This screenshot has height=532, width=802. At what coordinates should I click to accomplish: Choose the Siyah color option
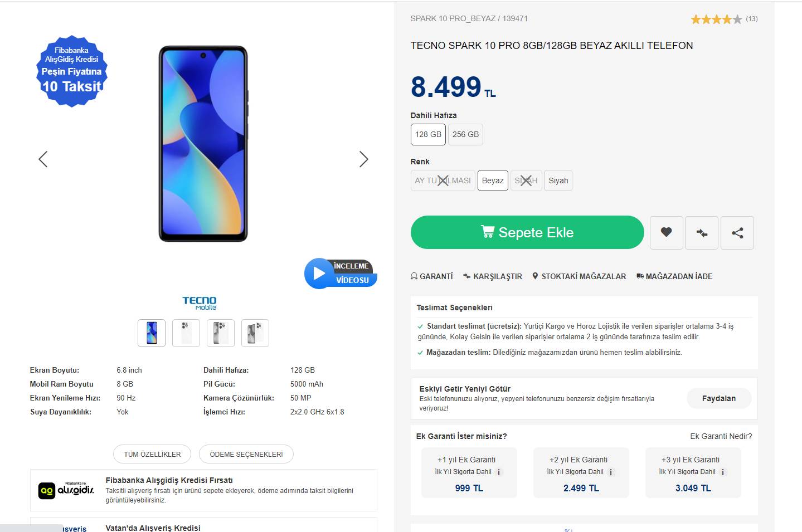click(x=558, y=180)
